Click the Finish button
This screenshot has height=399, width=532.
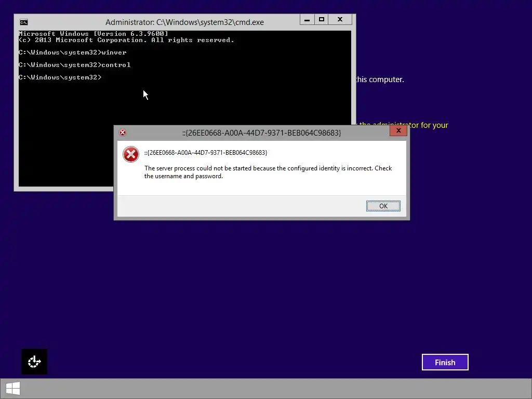(x=445, y=362)
